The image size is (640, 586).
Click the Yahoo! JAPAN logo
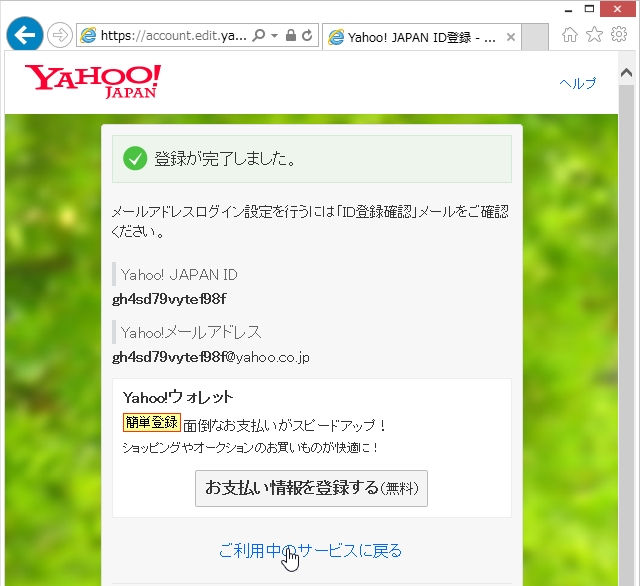tap(93, 81)
